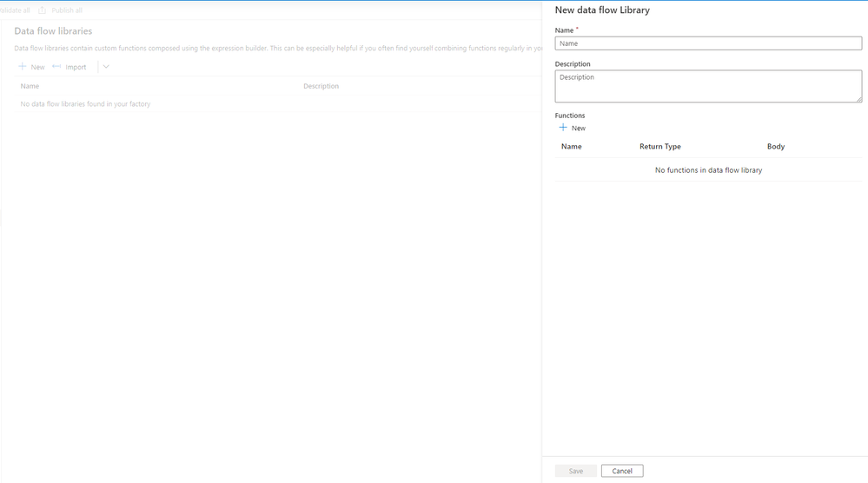Click New under Functions
Screen dimensions: 868x483
[x=579, y=128]
